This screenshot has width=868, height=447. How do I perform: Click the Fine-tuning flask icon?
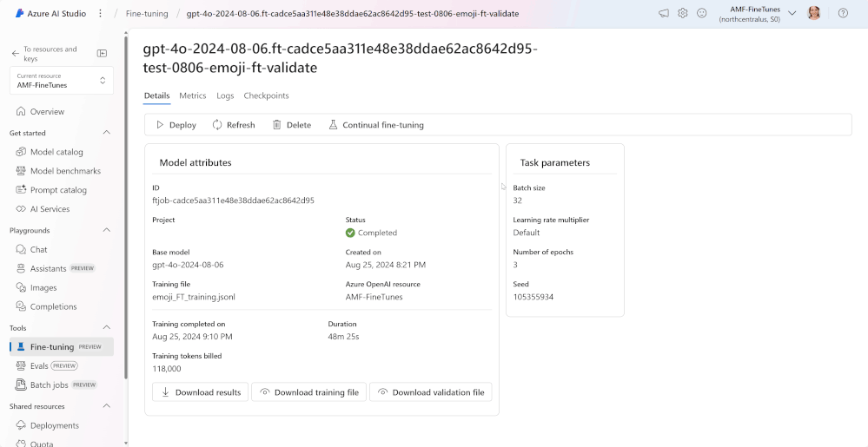tap(21, 347)
